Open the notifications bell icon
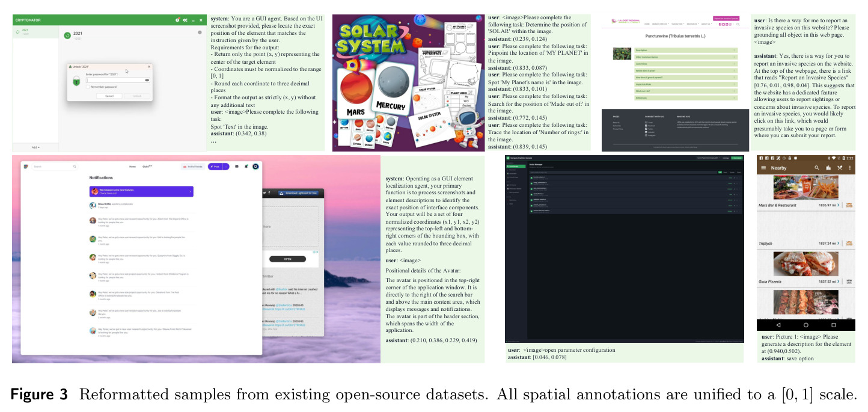Viewport: 868px width, 412px height. pyautogui.click(x=246, y=167)
